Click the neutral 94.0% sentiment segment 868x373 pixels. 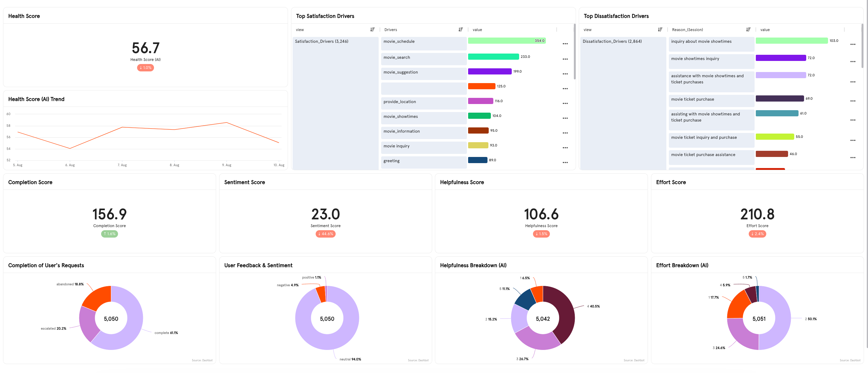pyautogui.click(x=327, y=342)
